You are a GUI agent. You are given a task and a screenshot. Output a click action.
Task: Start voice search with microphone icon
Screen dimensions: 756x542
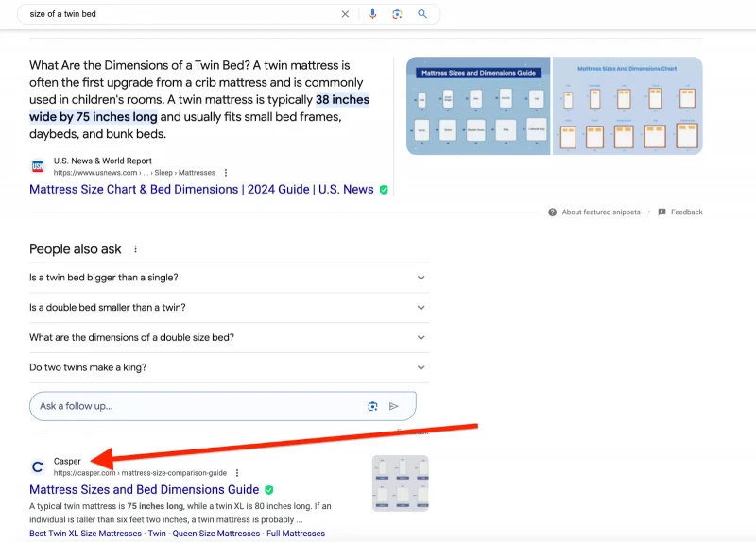tap(372, 14)
